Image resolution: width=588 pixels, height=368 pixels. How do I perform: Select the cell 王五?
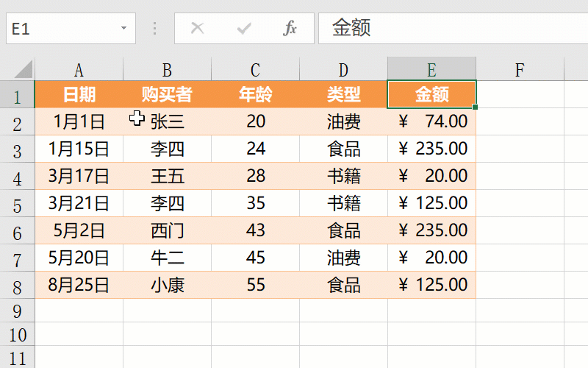(168, 176)
